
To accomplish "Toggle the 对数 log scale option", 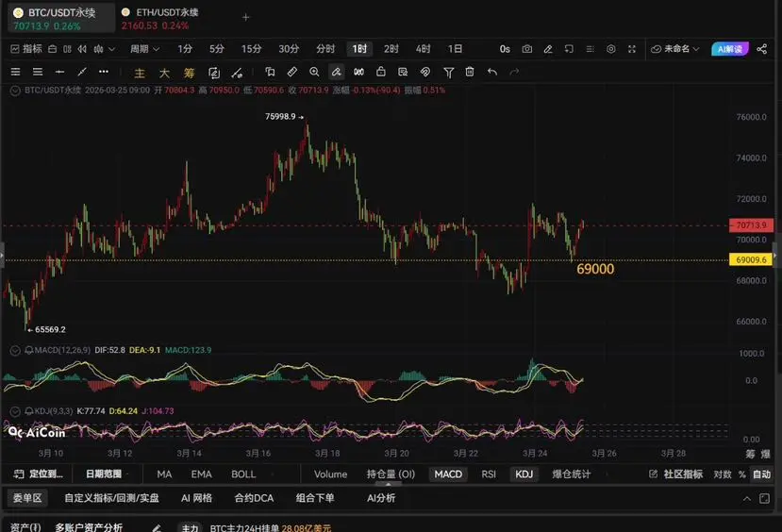I will [723, 474].
